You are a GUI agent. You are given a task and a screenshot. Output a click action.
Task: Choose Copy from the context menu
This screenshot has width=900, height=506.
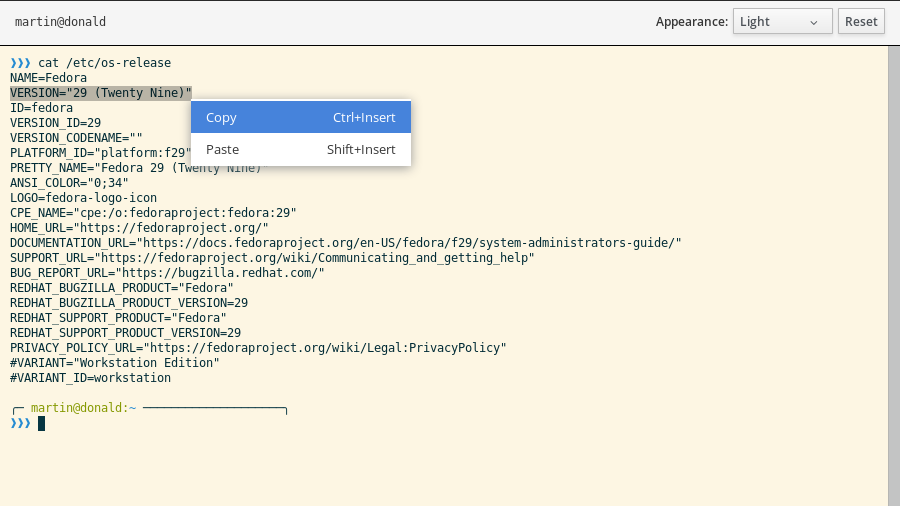pos(300,117)
